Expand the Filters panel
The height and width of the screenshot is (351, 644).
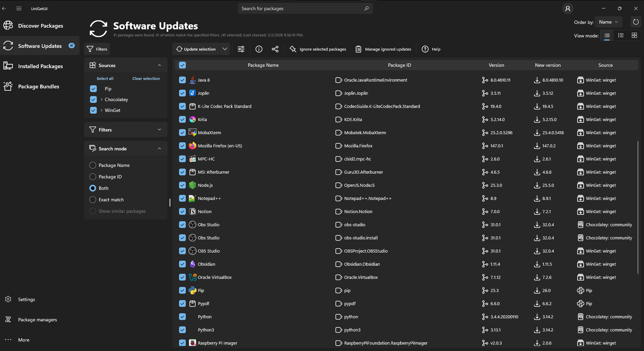click(x=159, y=130)
